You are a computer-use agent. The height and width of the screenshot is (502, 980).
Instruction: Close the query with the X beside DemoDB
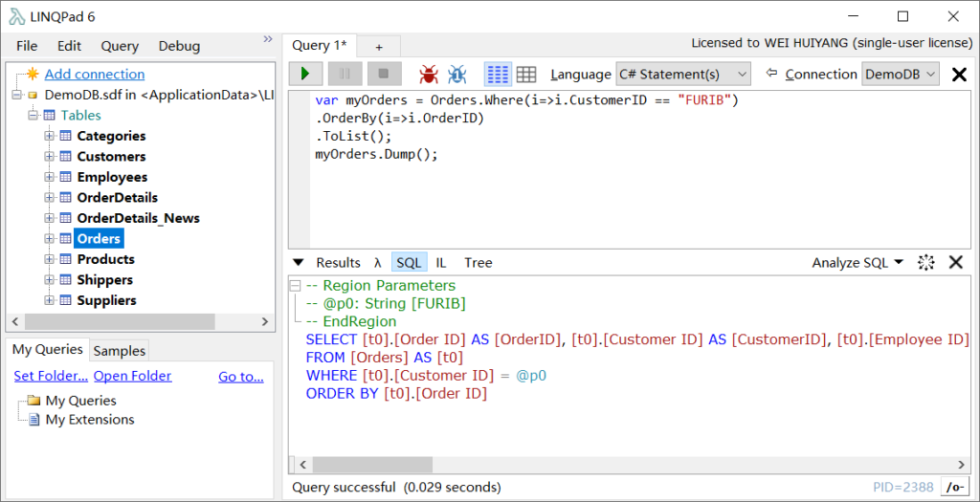(x=959, y=75)
